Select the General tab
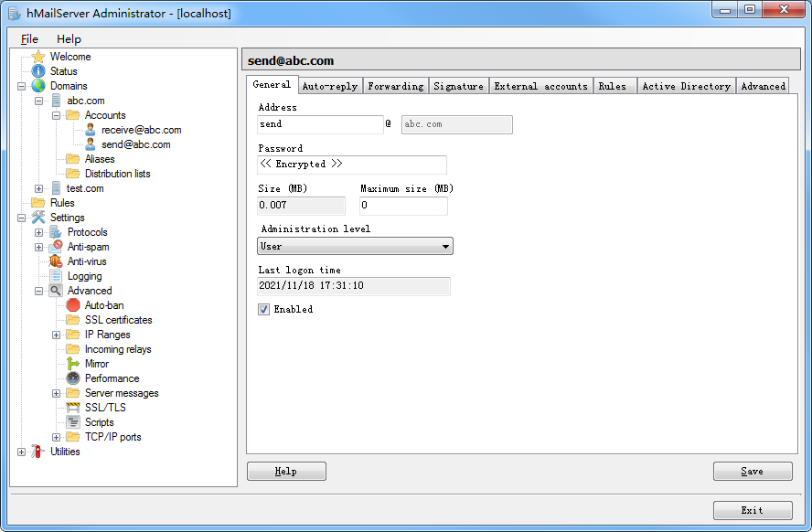This screenshot has width=812, height=532. tap(272, 84)
